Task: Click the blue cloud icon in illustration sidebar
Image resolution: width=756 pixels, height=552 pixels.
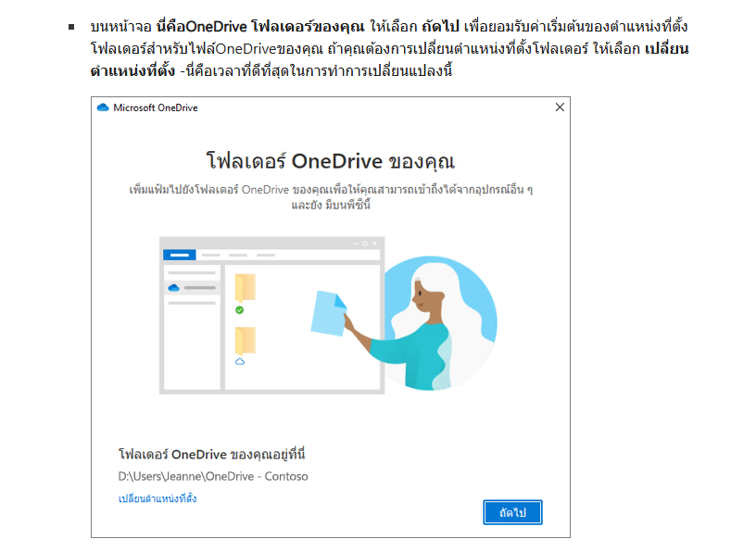Action: [173, 288]
